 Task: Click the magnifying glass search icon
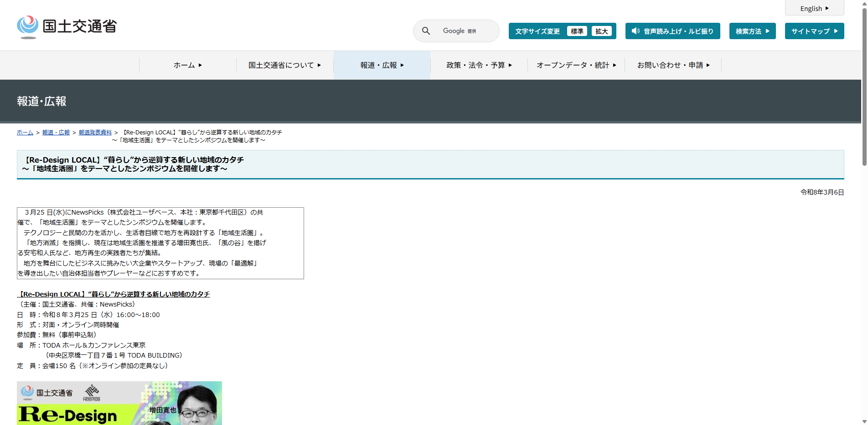coord(426,31)
